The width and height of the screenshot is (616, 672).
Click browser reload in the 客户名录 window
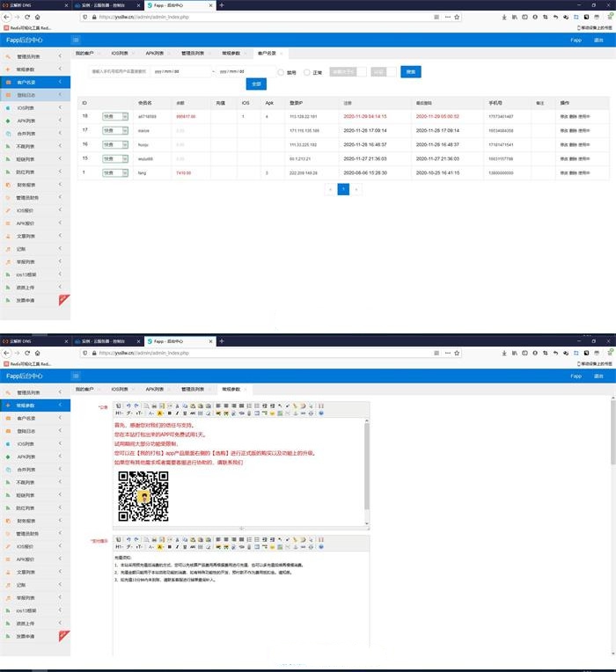pyautogui.click(x=27, y=17)
